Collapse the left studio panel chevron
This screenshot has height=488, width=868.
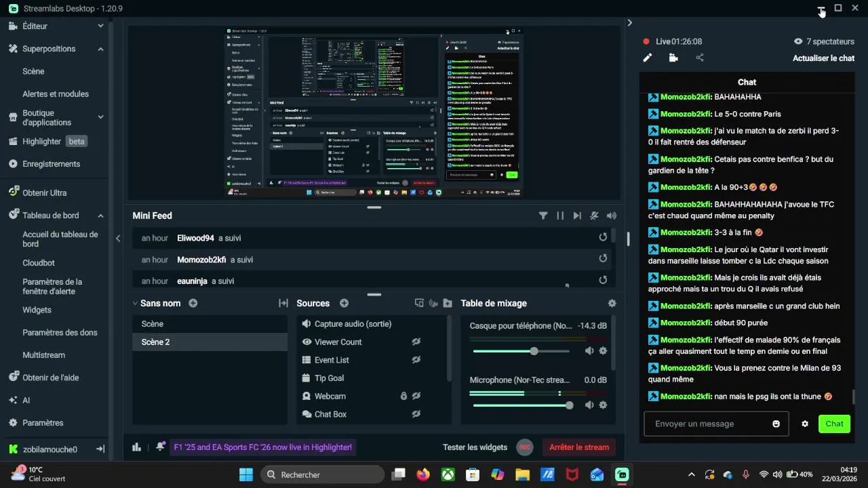pos(118,238)
